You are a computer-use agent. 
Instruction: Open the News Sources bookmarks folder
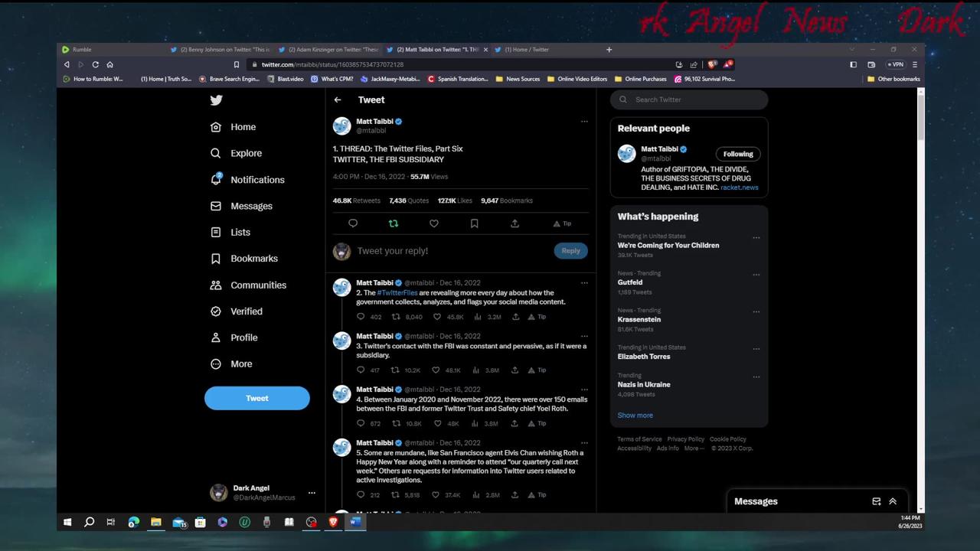coord(516,79)
